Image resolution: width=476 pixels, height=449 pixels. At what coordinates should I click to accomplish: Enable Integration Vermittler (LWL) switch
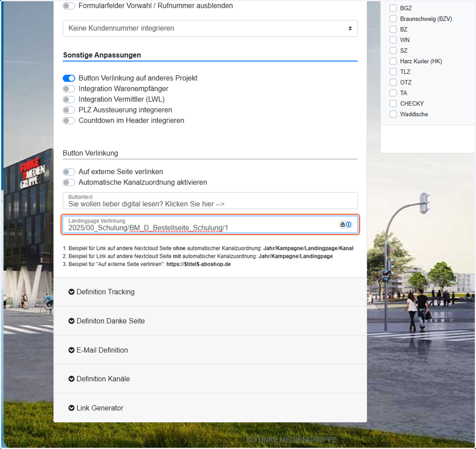(69, 100)
